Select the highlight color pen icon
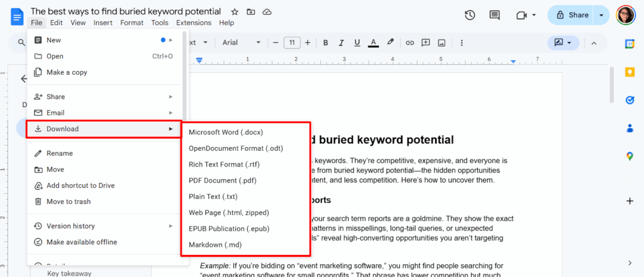The width and height of the screenshot is (644, 277). pyautogui.click(x=391, y=42)
